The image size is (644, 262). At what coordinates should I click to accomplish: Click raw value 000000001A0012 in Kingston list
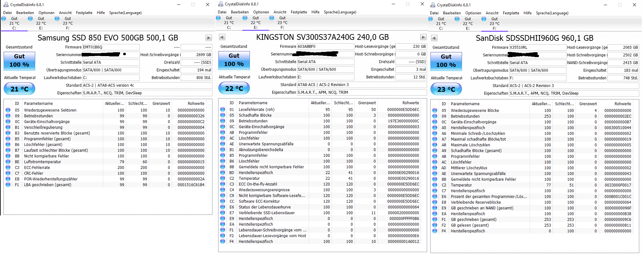click(x=404, y=242)
